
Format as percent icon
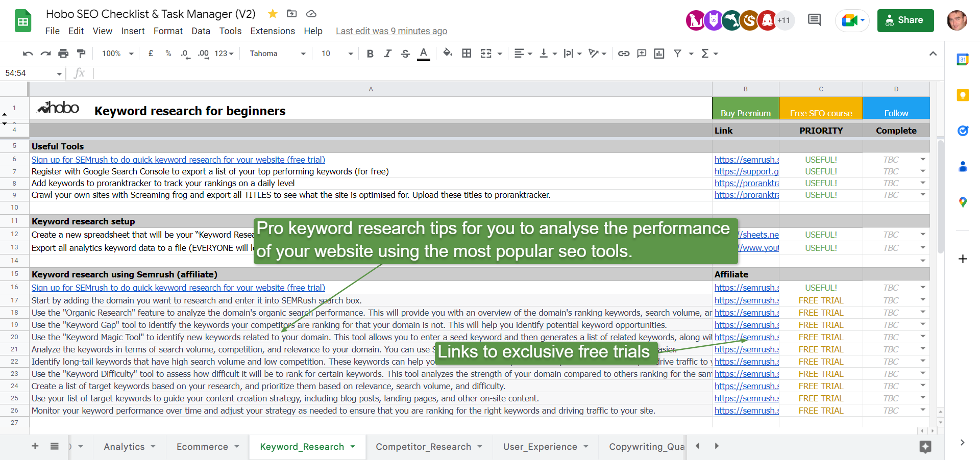coord(168,54)
